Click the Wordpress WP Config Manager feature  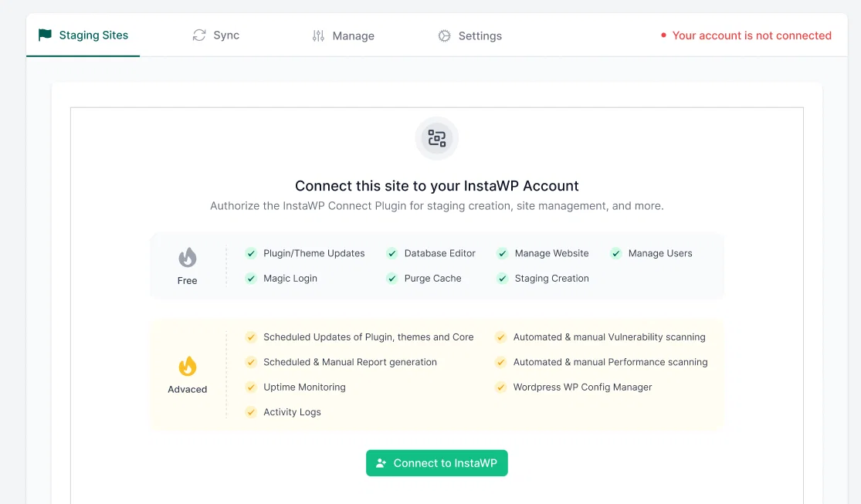point(582,387)
